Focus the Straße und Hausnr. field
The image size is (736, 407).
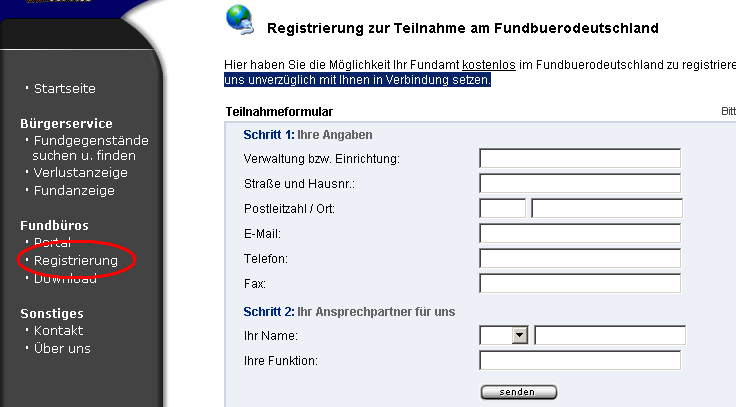pos(580,183)
